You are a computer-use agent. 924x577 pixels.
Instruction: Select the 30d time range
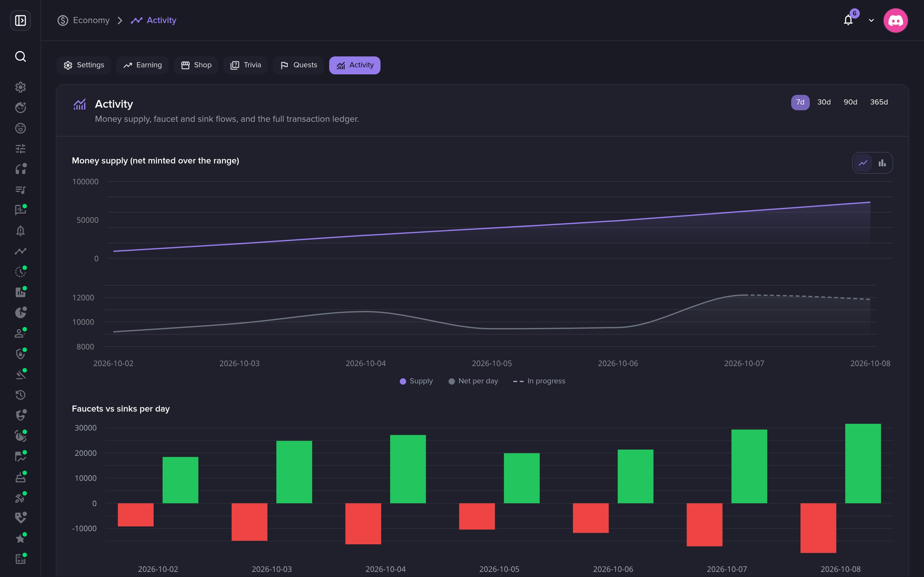pyautogui.click(x=824, y=102)
